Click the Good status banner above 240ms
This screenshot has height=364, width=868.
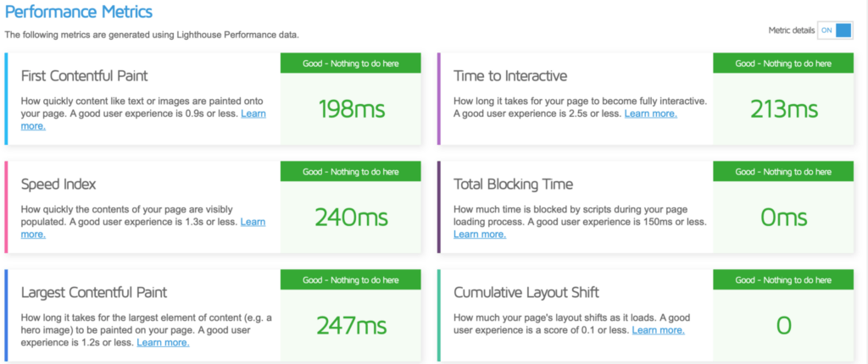pyautogui.click(x=351, y=172)
